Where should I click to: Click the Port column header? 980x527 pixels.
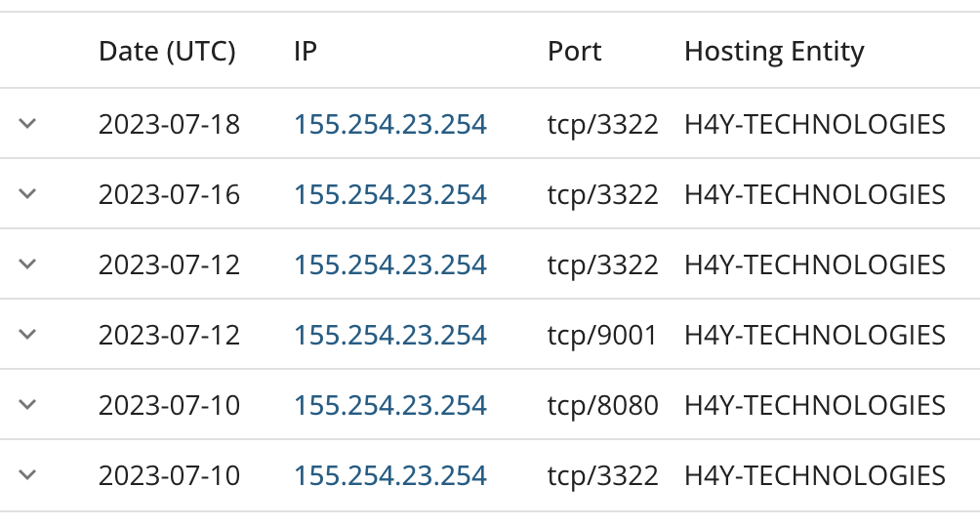574,52
